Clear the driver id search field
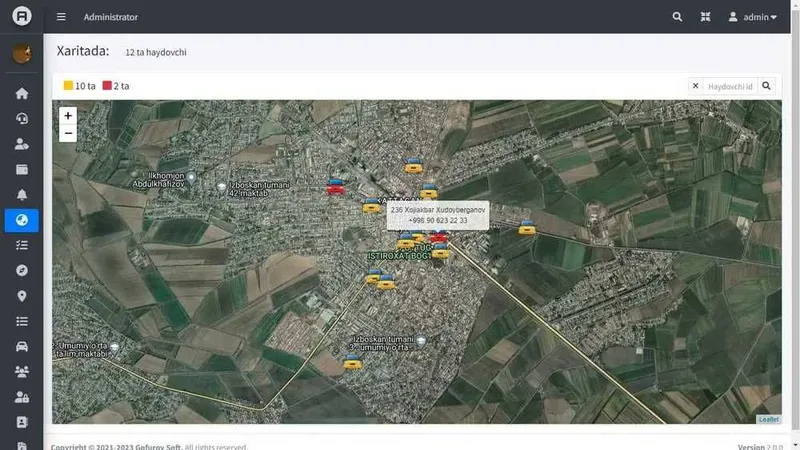The height and width of the screenshot is (450, 800). (x=695, y=86)
